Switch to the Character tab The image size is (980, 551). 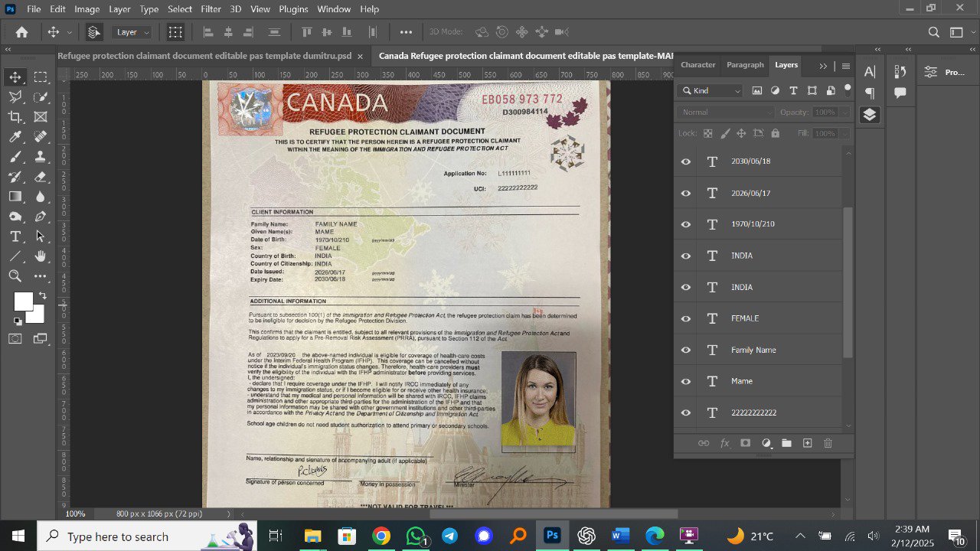click(698, 65)
